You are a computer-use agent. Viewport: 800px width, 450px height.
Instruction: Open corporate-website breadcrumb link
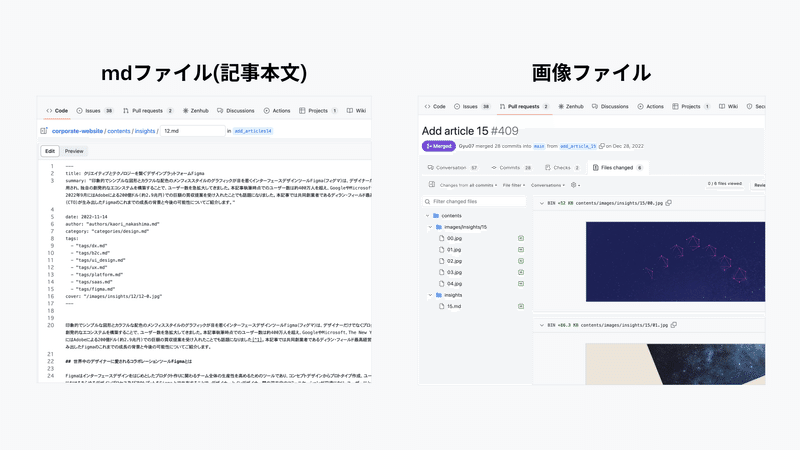click(78, 131)
